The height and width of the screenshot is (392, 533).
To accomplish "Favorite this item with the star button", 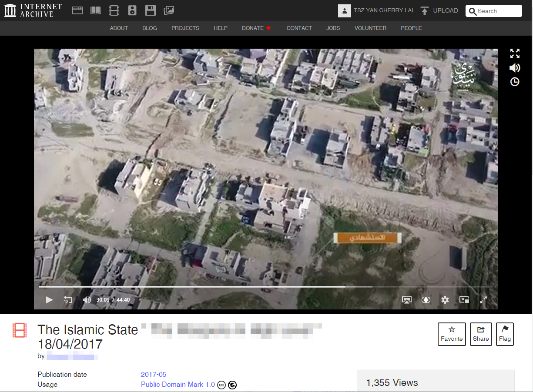I will point(452,334).
